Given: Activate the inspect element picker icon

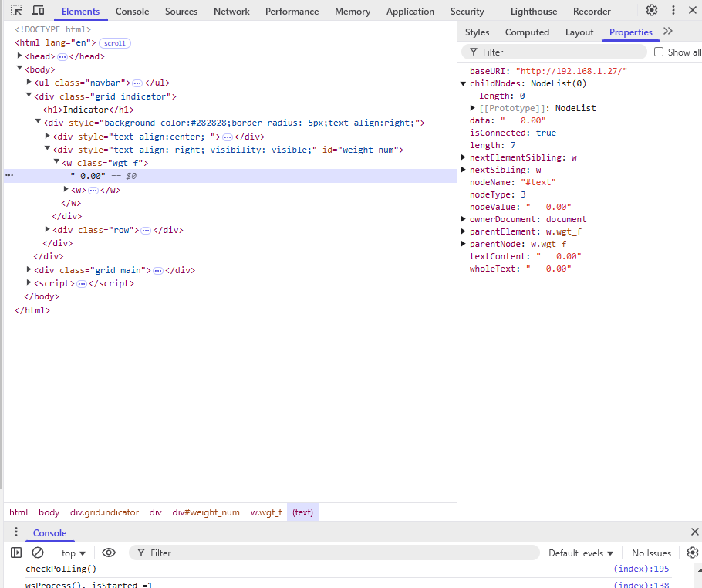Looking at the screenshot, I should (x=16, y=11).
